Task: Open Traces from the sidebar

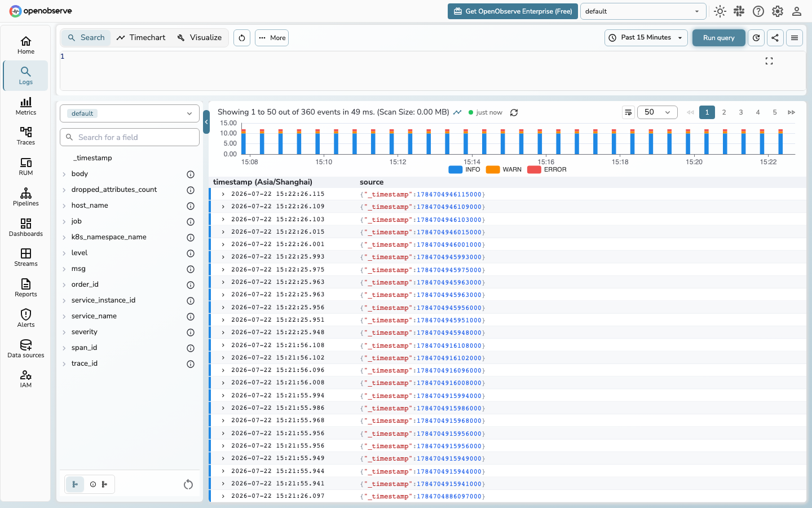Action: 26,136
